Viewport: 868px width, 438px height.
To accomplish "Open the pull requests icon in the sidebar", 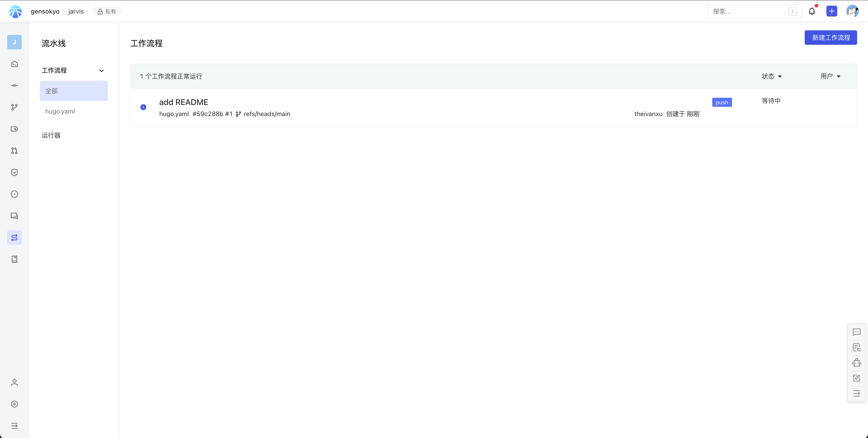I will [14, 151].
